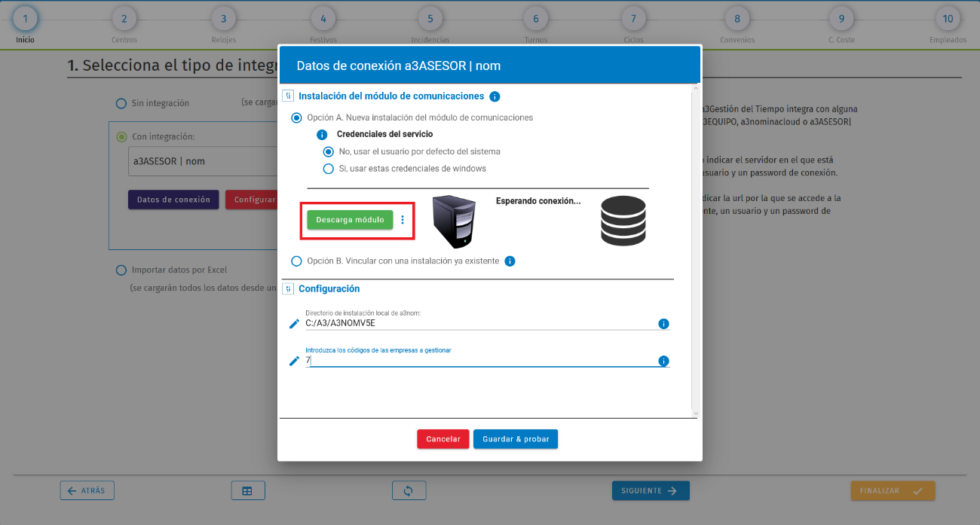
Task: Click the dialog's vertical scrollbar
Action: 696,249
